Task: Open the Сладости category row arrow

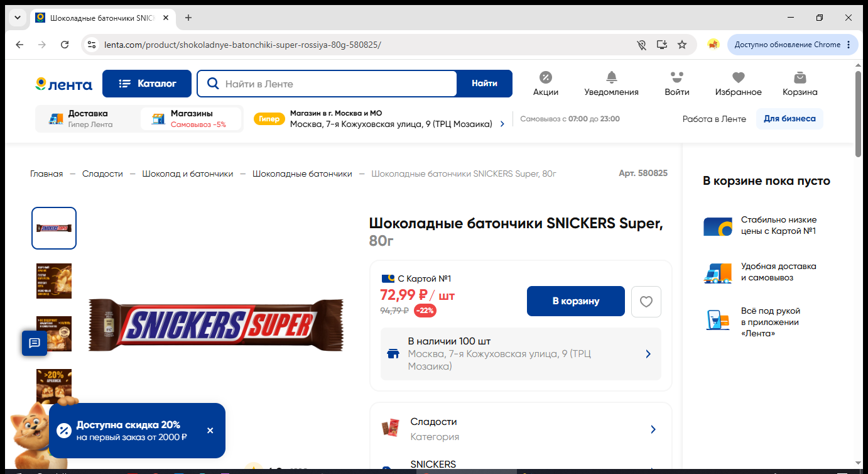Action: pos(653,429)
